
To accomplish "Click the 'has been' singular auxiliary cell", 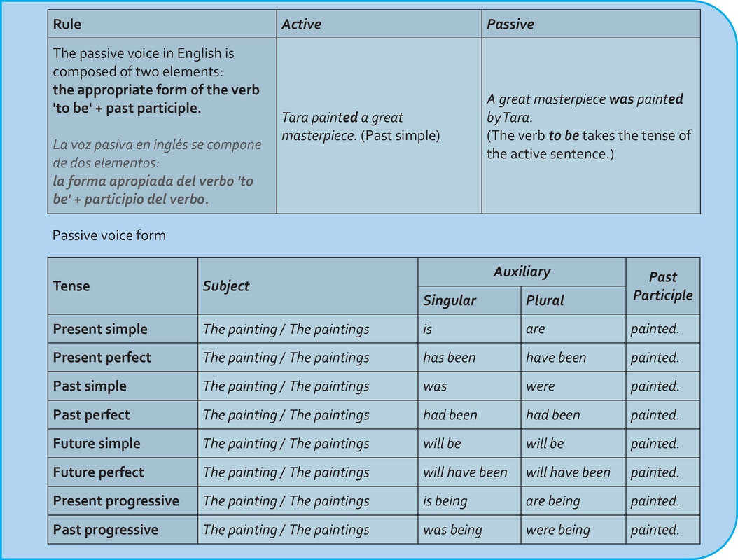I will [x=449, y=358].
